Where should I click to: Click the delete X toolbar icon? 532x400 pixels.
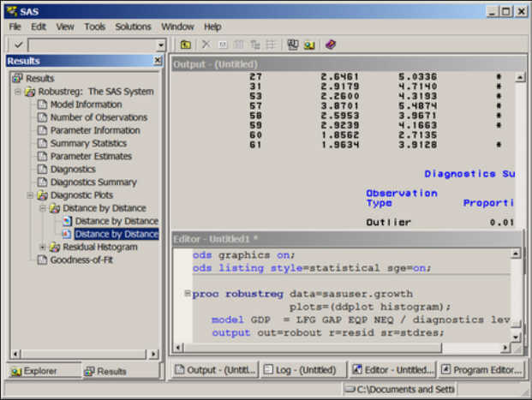pyautogui.click(x=206, y=45)
